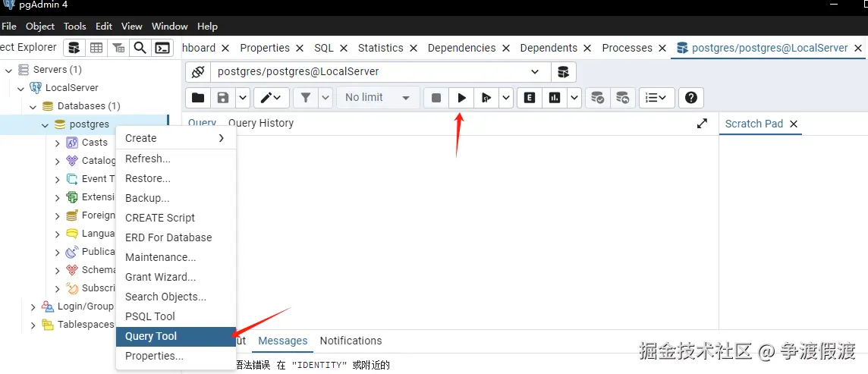Click the Explain query E button
Screen dimensions: 868x374
529,98
